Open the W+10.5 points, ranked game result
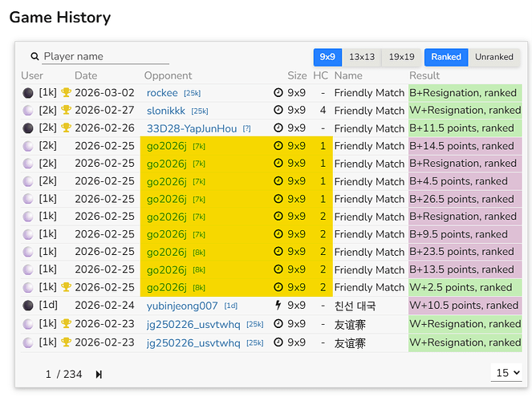The height and width of the screenshot is (401, 532). 464,306
